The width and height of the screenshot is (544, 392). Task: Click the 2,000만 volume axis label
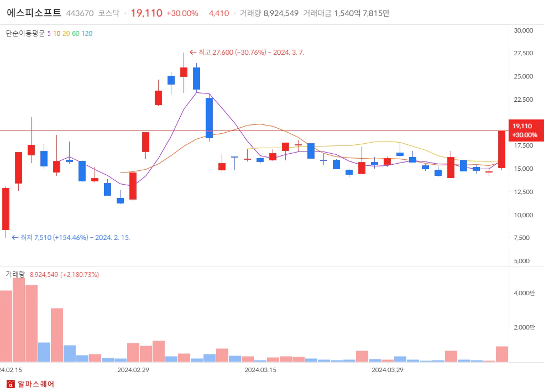click(x=524, y=327)
